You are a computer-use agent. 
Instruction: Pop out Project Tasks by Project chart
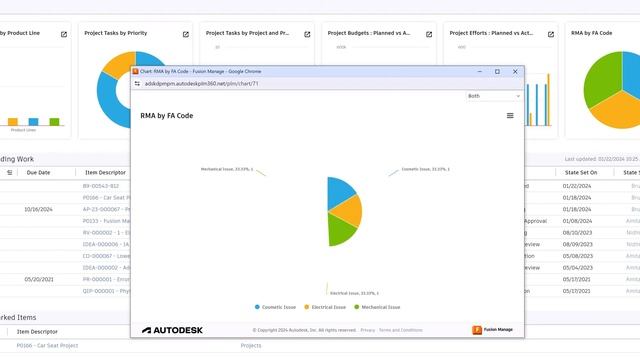pyautogui.click(x=307, y=34)
